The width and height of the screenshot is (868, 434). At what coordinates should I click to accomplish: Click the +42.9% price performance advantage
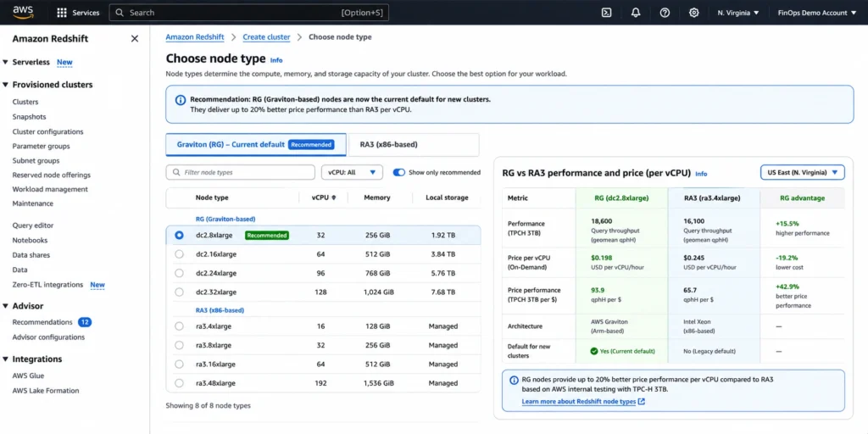point(787,287)
